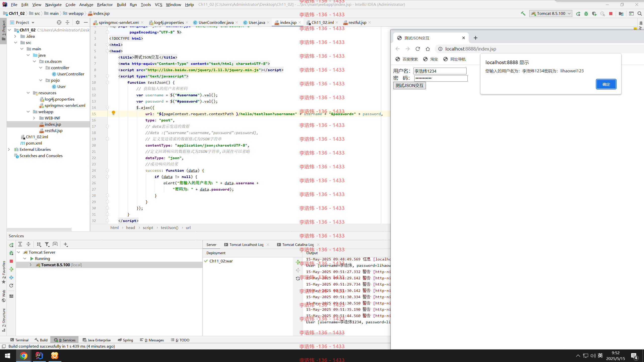Click the IntelliJ IDEA taskbar icon

coord(39,356)
